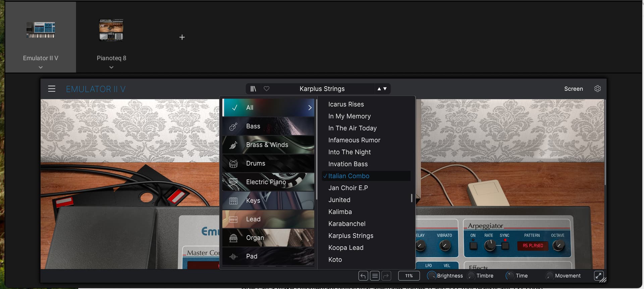Turn the Arpeggiator OCTAVE knob
Image resolution: width=644 pixels, height=289 pixels.
point(558,246)
